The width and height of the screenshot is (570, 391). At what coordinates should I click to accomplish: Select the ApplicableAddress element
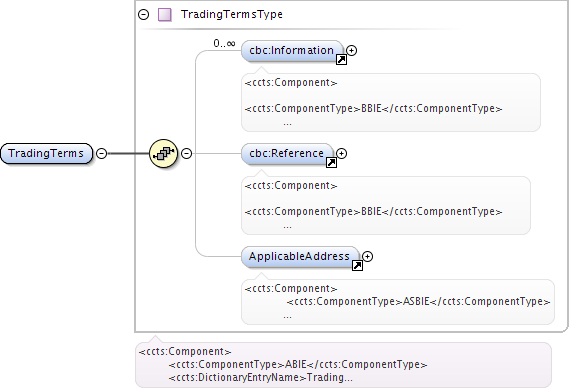(300, 257)
